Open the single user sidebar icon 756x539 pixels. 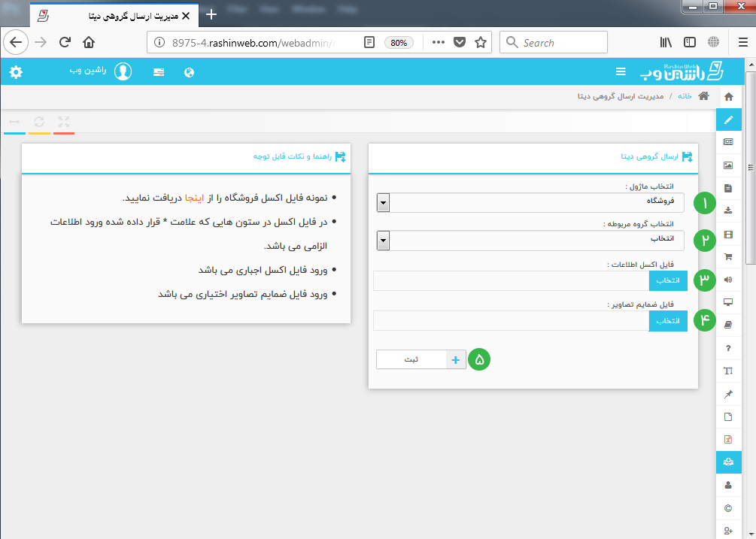[x=728, y=485]
